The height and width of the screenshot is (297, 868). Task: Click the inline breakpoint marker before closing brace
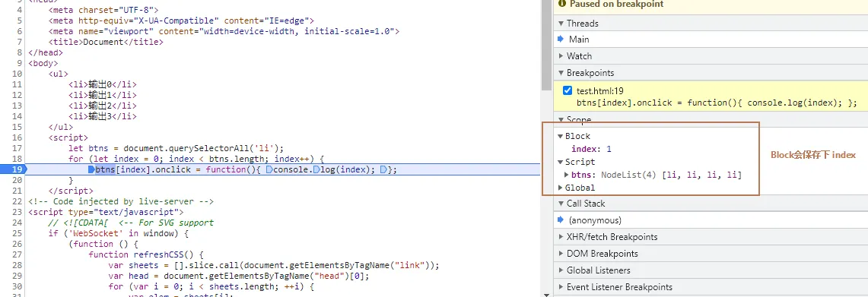click(383, 170)
